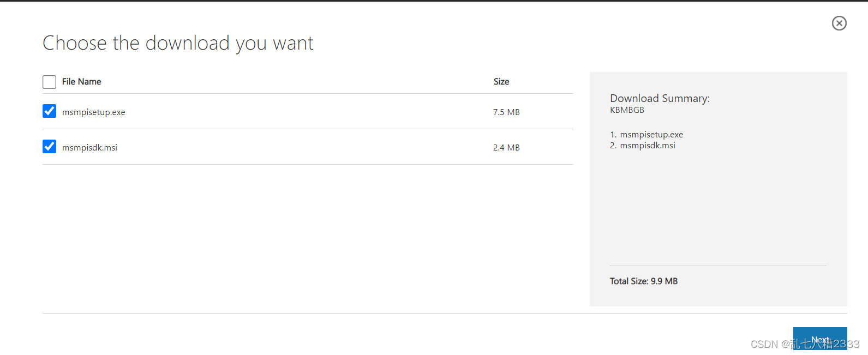Click the Download Summary heading

[x=660, y=99]
